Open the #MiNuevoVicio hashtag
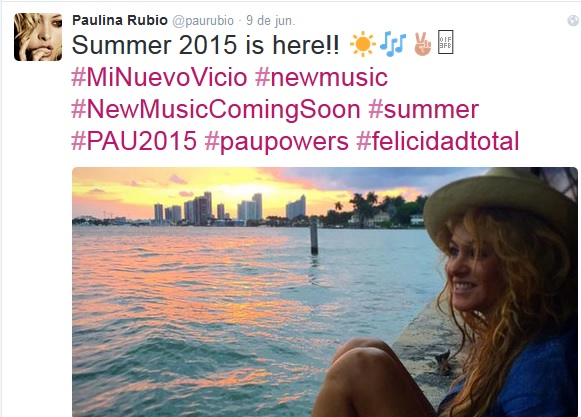The height and width of the screenshot is (417, 581). (x=159, y=77)
